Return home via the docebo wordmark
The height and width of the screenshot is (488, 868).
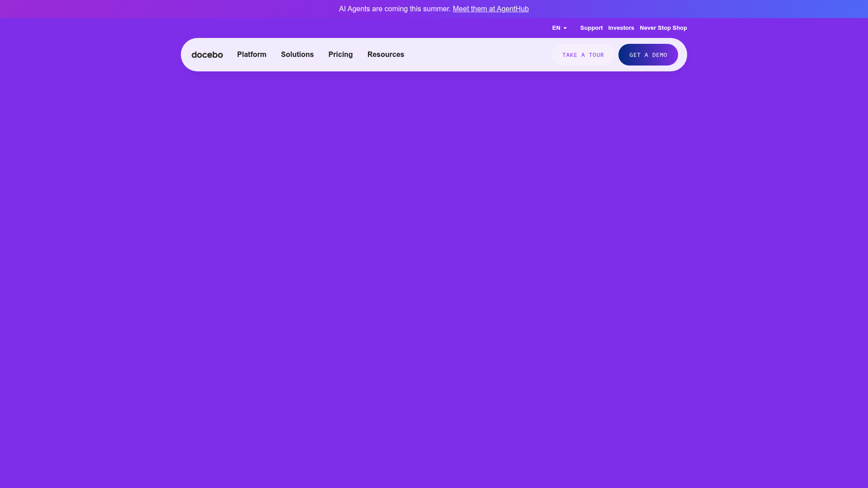(x=207, y=55)
